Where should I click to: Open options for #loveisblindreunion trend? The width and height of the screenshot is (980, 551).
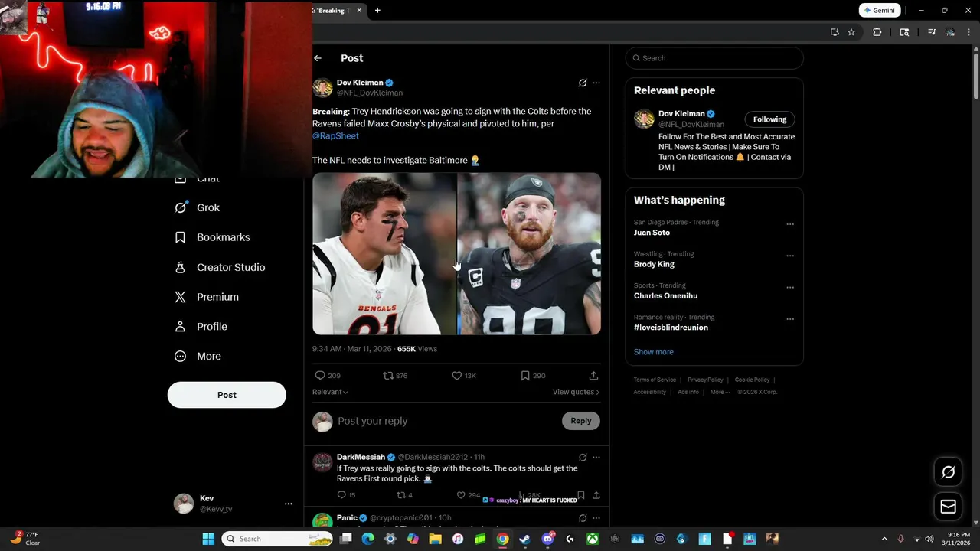tap(790, 319)
